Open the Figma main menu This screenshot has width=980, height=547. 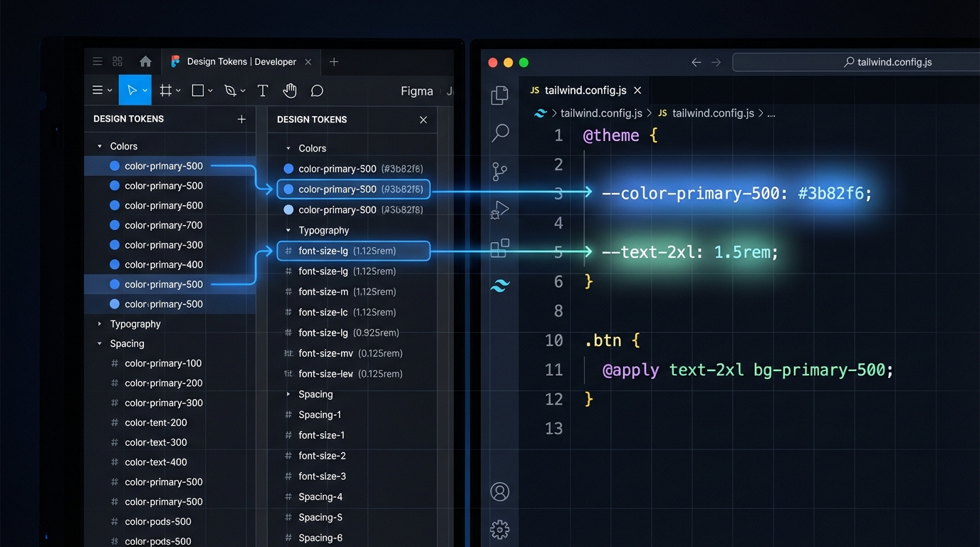(x=98, y=90)
